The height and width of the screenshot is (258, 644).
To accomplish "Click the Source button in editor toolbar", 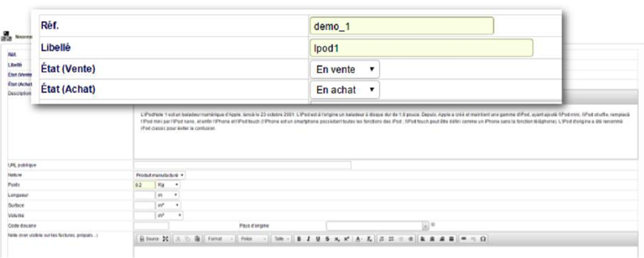I will (x=149, y=239).
